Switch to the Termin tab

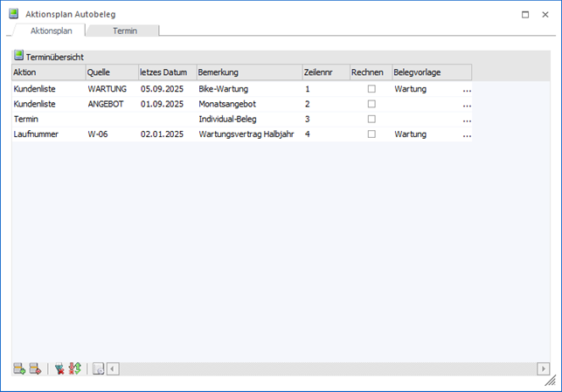click(125, 31)
